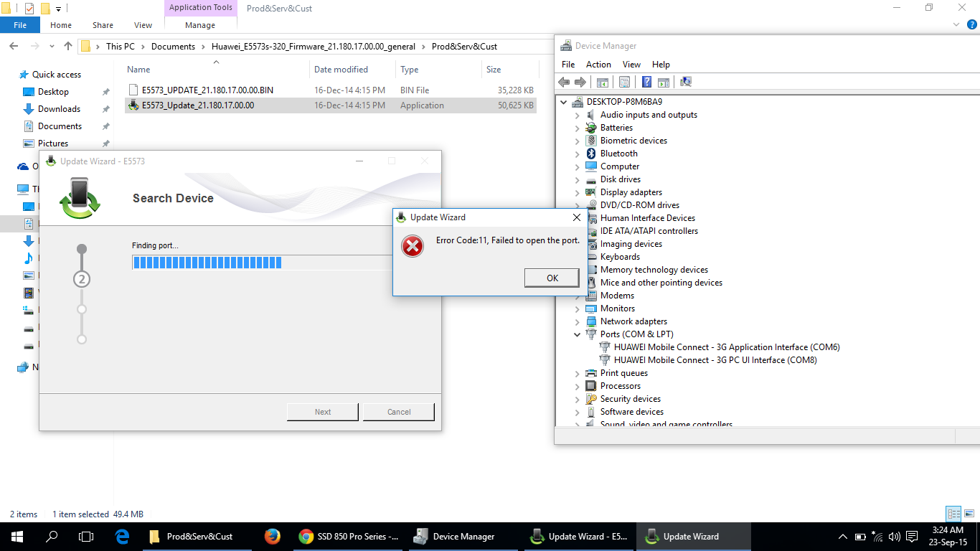
Task: Click OK in the Error Code 11 dialog
Action: [x=552, y=278]
